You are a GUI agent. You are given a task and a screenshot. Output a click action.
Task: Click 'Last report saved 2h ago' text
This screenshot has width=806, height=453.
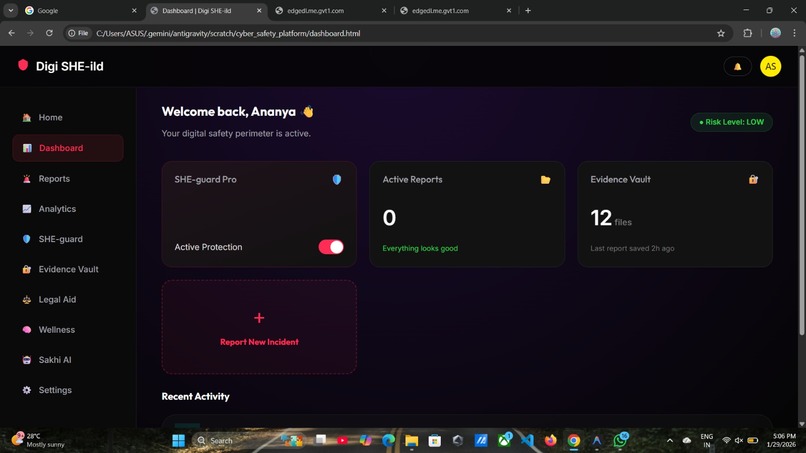[x=632, y=248]
